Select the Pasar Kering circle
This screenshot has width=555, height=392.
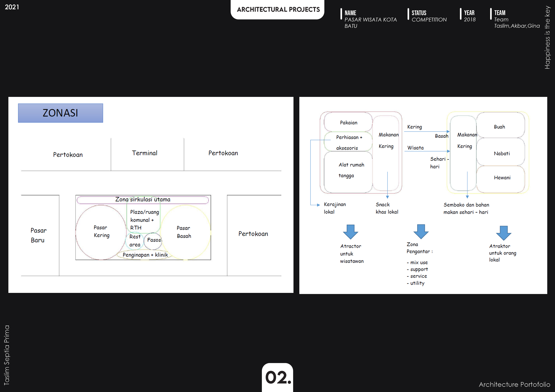point(101,232)
